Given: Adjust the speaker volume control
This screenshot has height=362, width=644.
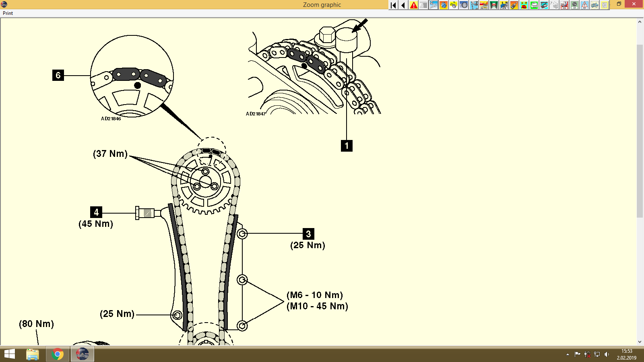Looking at the screenshot, I should pyautogui.click(x=607, y=355).
